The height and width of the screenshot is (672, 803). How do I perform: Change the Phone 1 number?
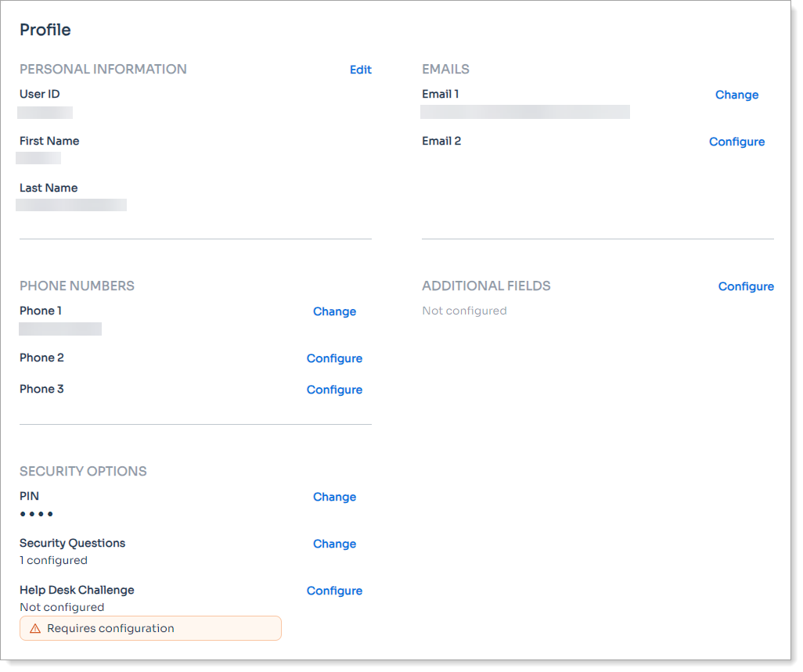334,311
